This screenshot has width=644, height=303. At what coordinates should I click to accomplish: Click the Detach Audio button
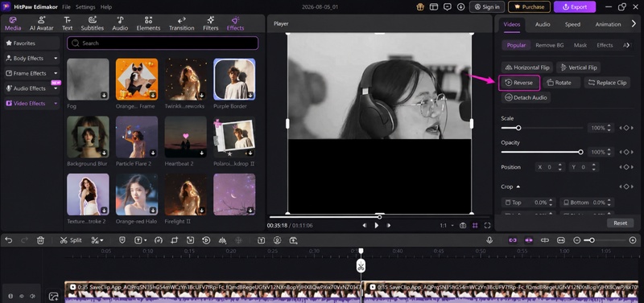pos(526,97)
